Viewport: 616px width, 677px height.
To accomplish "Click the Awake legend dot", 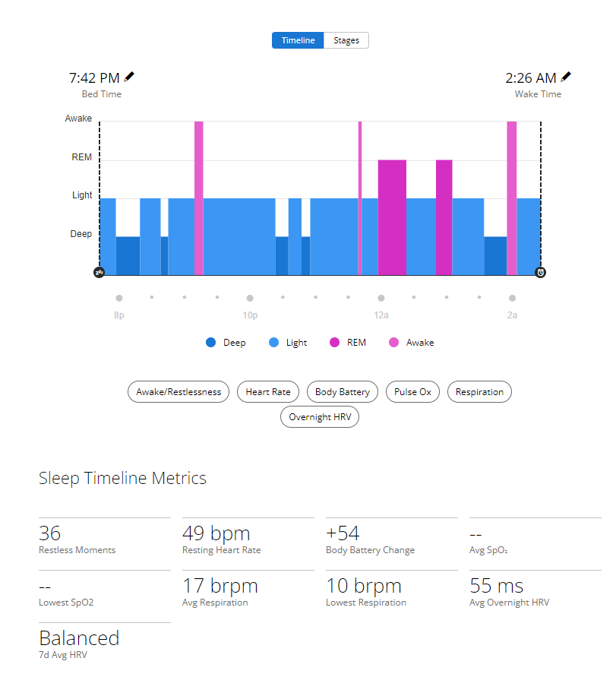I will coord(394,343).
